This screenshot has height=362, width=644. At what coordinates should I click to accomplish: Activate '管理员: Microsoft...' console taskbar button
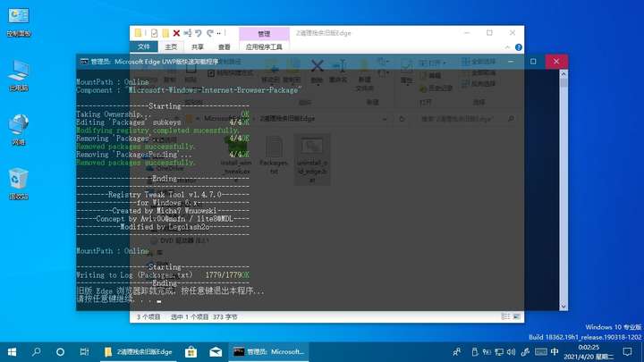[x=268, y=352]
